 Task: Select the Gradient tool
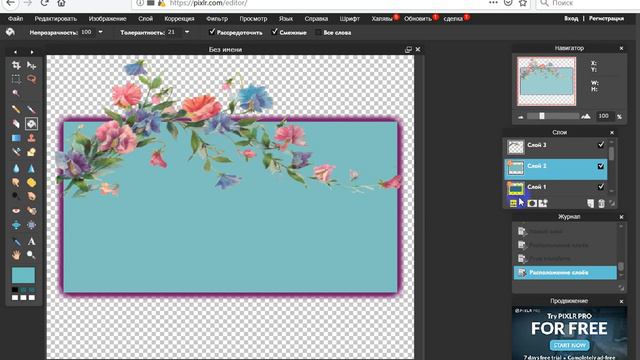click(16, 138)
